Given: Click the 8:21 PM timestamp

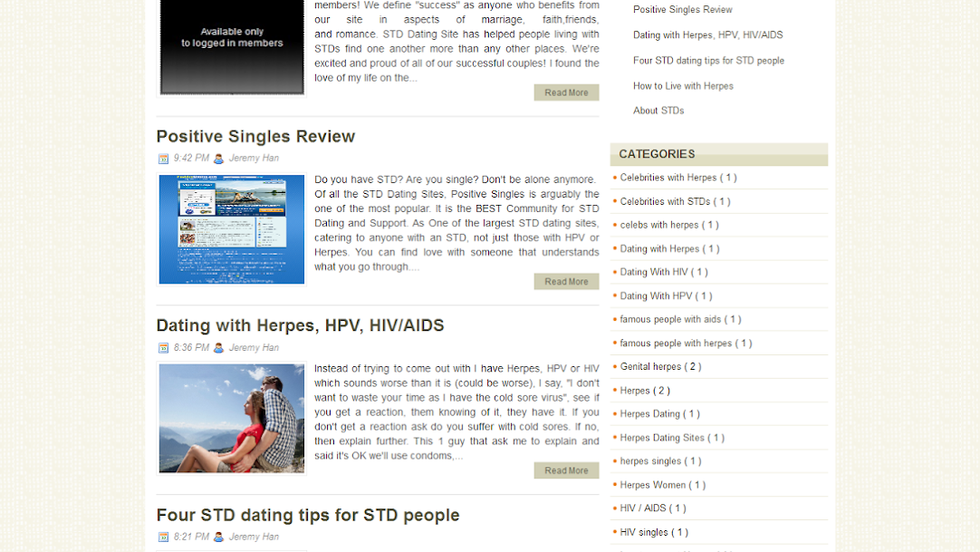Looking at the screenshot, I should pyautogui.click(x=191, y=537).
